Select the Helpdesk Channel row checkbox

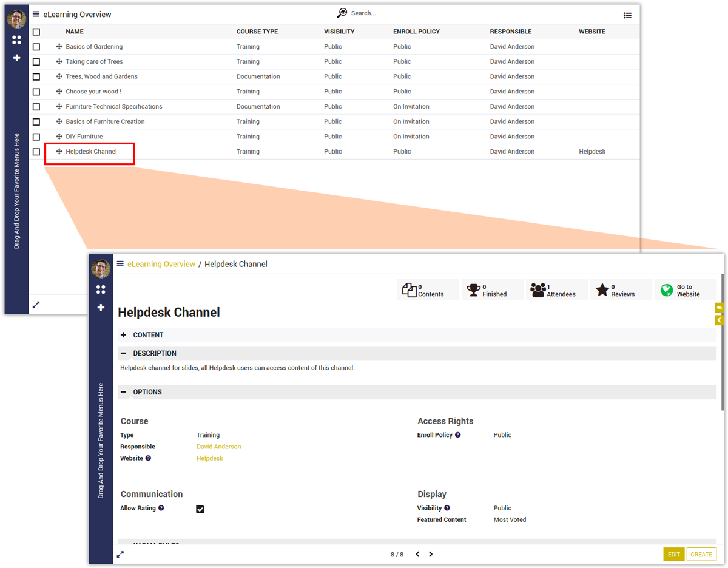click(36, 152)
